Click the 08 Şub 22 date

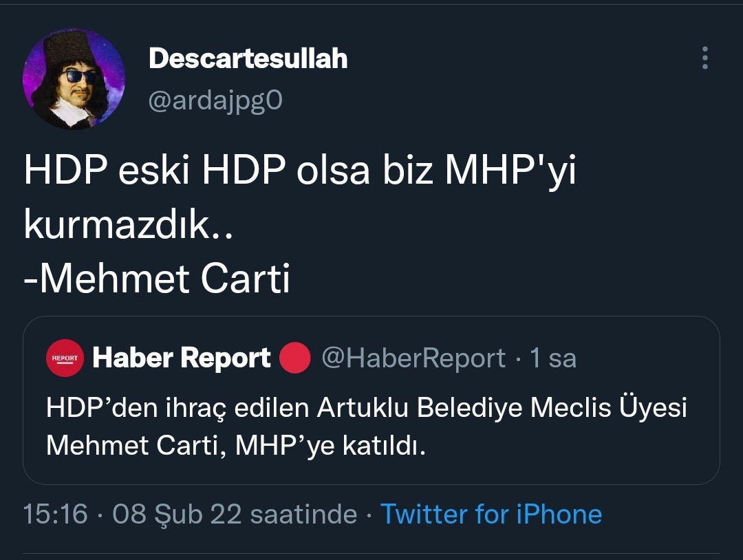tap(177, 515)
